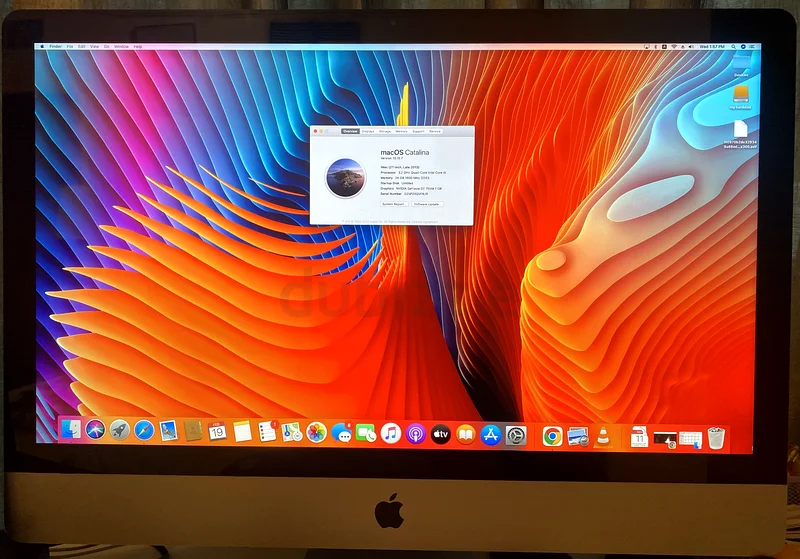Open the Go menu
800x559 pixels.
tap(107, 46)
